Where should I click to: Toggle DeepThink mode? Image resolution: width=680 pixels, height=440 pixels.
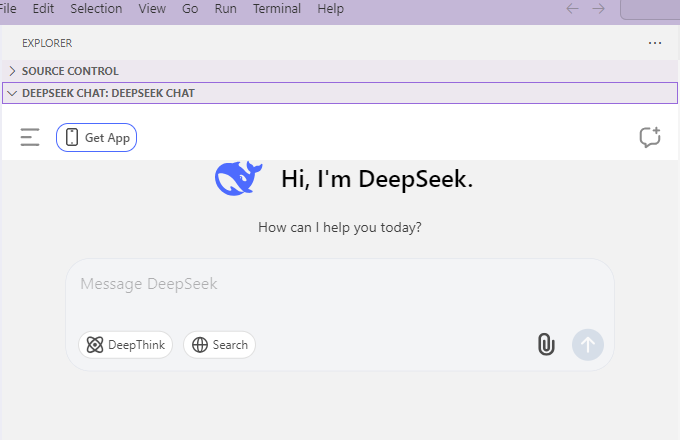point(125,345)
